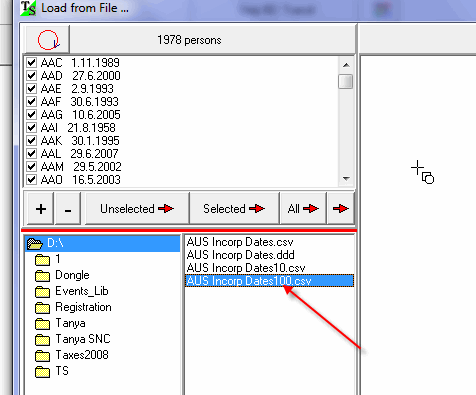The width and height of the screenshot is (476, 395).
Task: Click the minus button to deselect entries
Action: [x=68, y=209]
